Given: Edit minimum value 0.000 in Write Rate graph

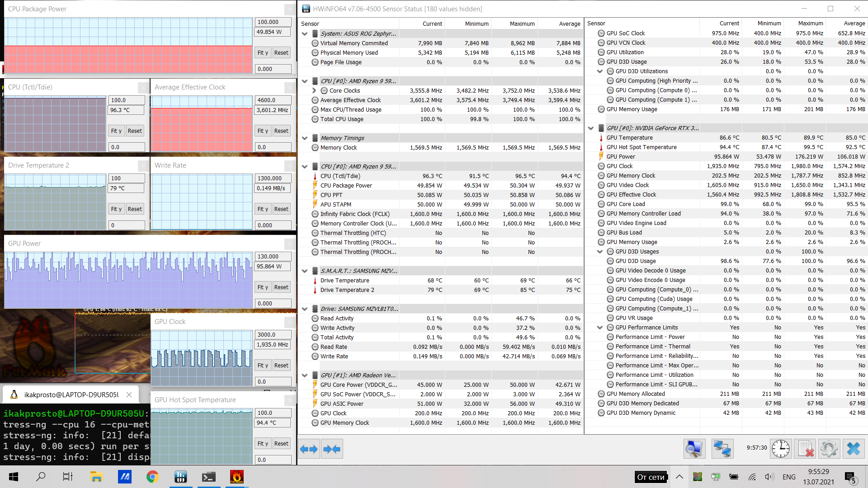Looking at the screenshot, I should [273, 225].
